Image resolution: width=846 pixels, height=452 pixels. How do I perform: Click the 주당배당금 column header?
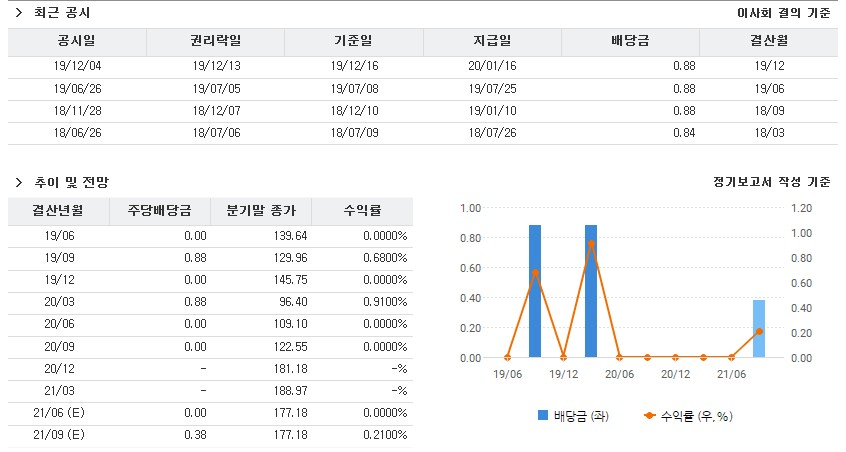pyautogui.click(x=160, y=211)
